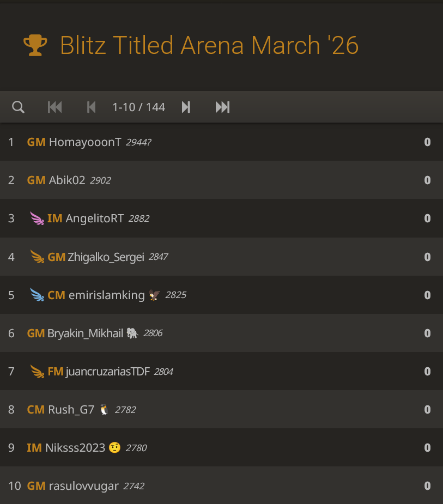Click the penguin emoji beside Rush_G7
The height and width of the screenshot is (504, 443).
click(105, 410)
